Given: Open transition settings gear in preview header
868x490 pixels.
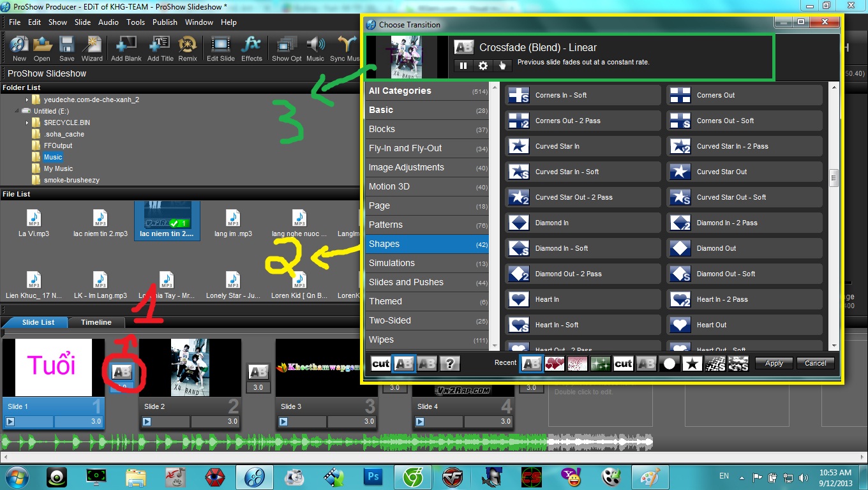Looking at the screenshot, I should click(x=483, y=65).
